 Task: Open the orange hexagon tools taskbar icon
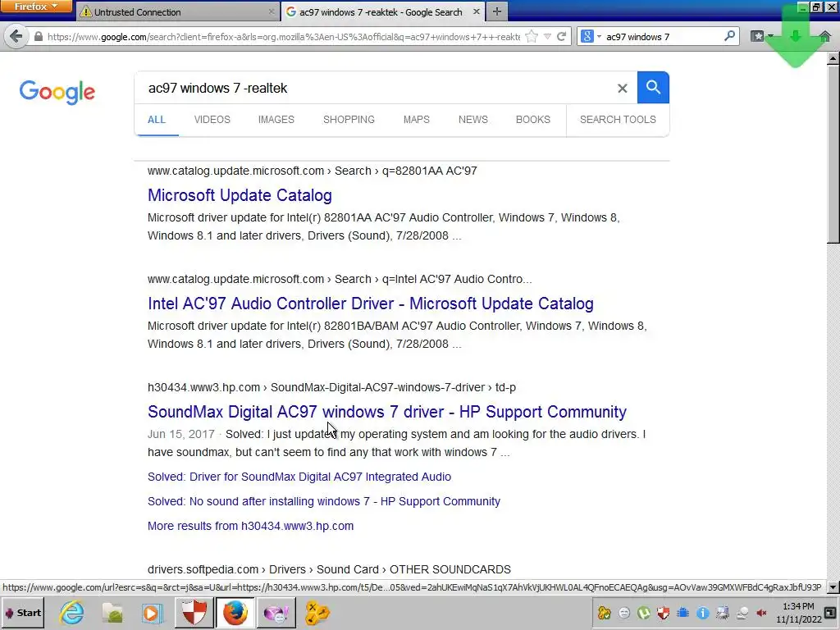coord(317,612)
